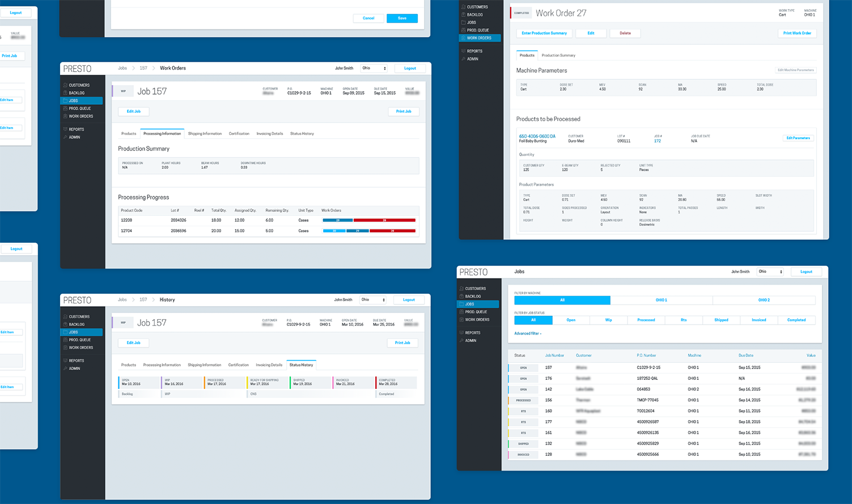Click the Reports icon in the Jobs list window sidebar
852x504 pixels.
462,333
